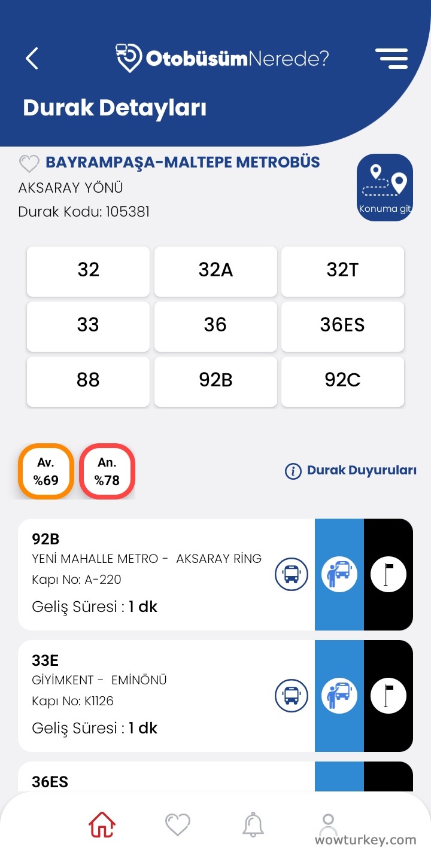Select bus line 92C
This screenshot has height=868, width=431.
pos(342,381)
